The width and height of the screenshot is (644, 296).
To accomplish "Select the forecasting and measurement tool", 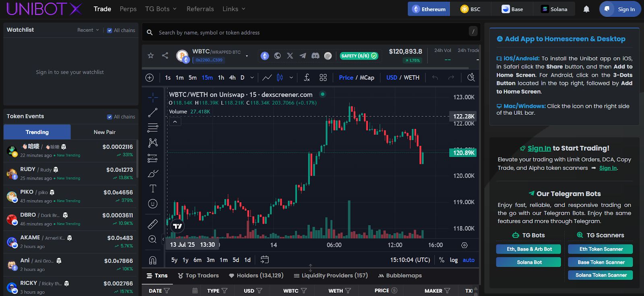I will (x=153, y=158).
